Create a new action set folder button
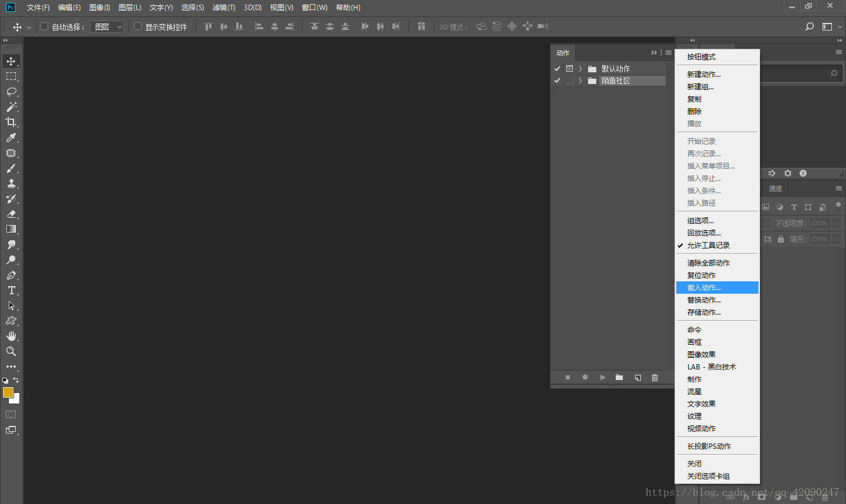Screen dimensions: 846x504 click(619, 378)
